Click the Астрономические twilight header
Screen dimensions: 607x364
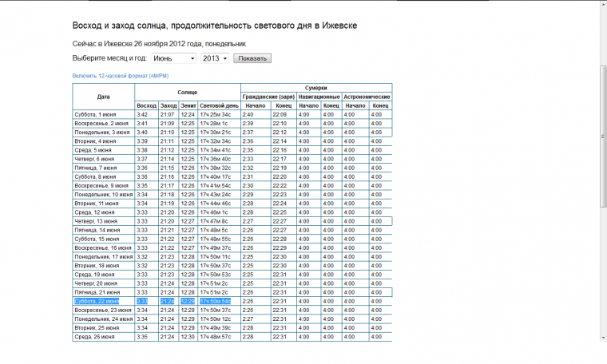(x=367, y=97)
